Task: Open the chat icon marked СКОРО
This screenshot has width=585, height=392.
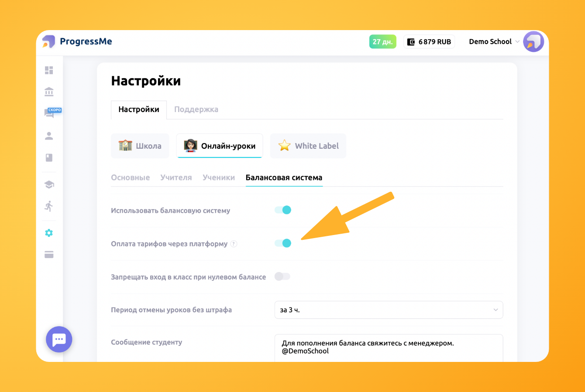Action: [x=49, y=113]
